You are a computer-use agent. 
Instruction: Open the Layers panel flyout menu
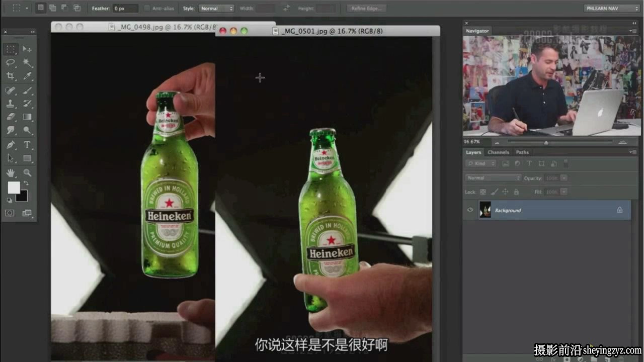(x=633, y=152)
